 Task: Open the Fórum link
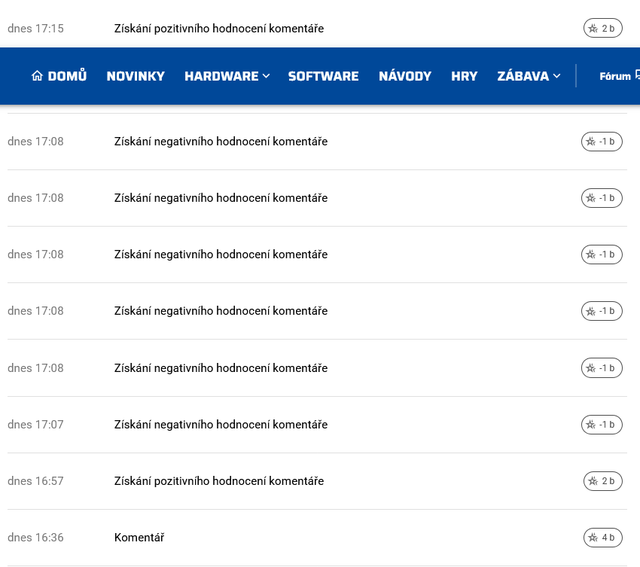[615, 76]
